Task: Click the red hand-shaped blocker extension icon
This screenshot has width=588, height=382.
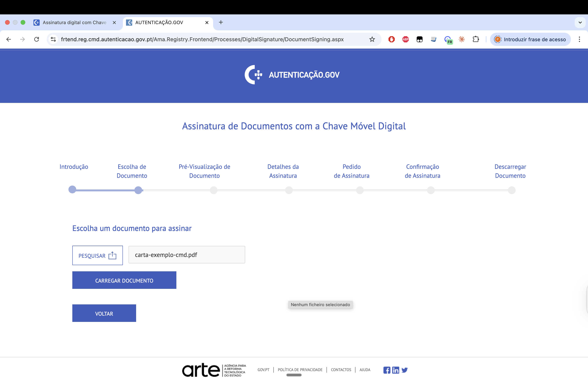Action: (391, 39)
